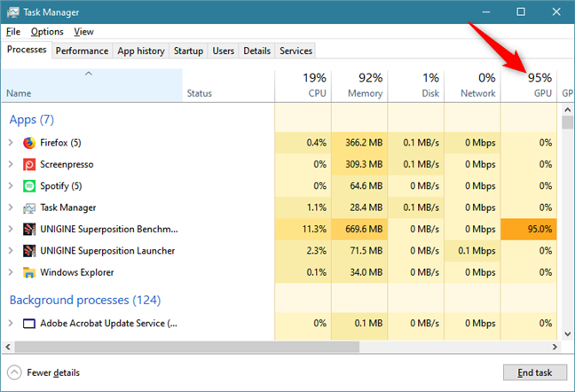Click the Fewer details circle arrow icon

(14, 372)
